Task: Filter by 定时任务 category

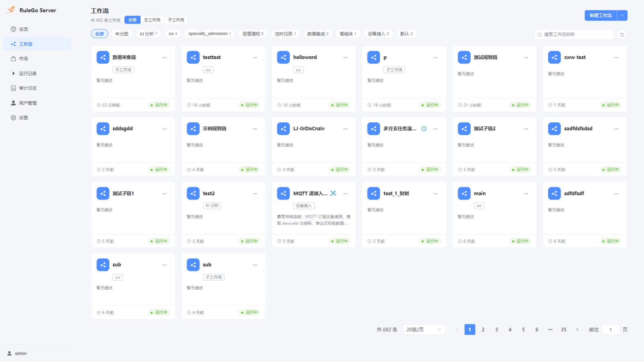Action: click(x=285, y=34)
